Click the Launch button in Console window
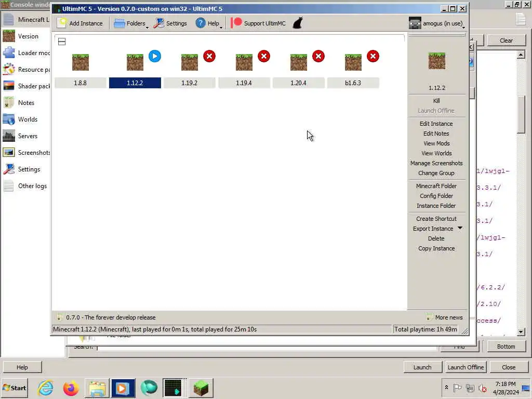 422,367
